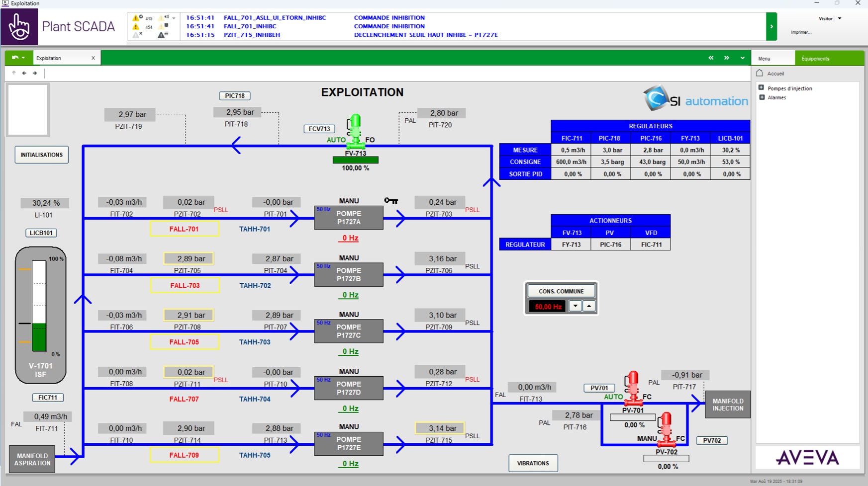Expand the Pompes d'injection tree node

click(761, 88)
